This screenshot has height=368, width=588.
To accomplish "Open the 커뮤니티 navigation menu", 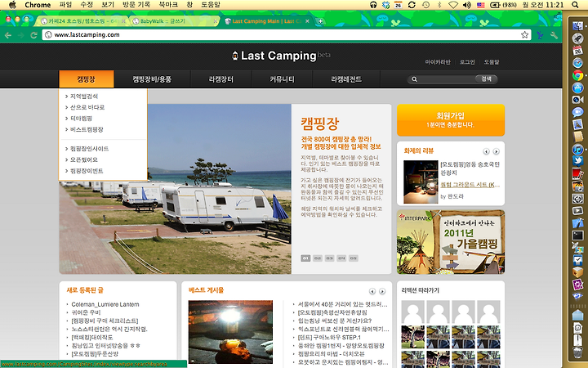I will 282,79.
